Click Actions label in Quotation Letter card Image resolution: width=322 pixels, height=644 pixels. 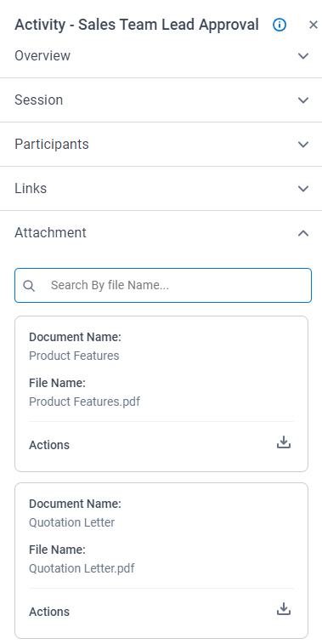[x=49, y=612]
